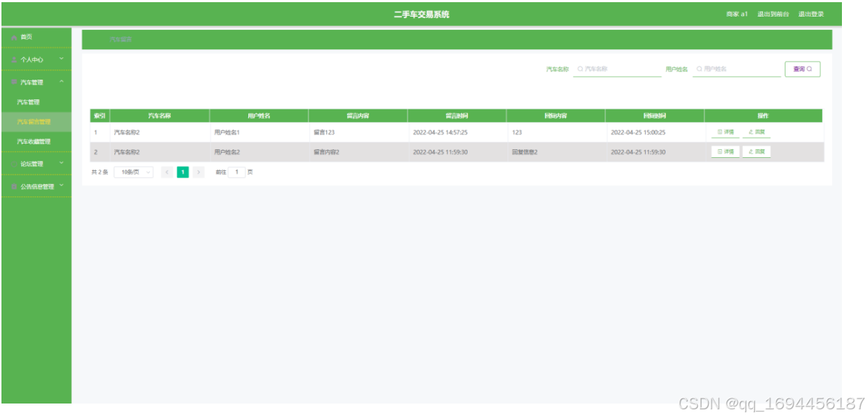Click cell 用户姓名1
Screen dimensions: 868x418
click(227, 133)
